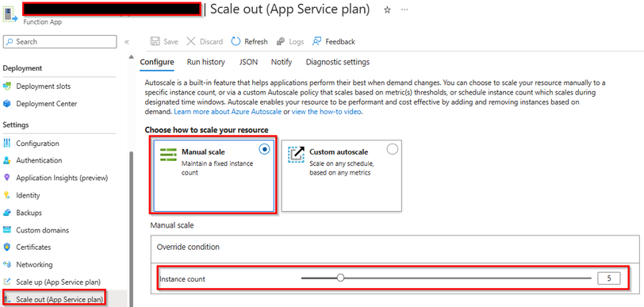Click the Custom autoscale arrow icon
This screenshot has width=644, height=307.
coord(296,155)
